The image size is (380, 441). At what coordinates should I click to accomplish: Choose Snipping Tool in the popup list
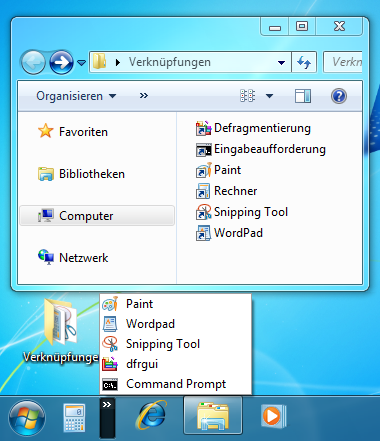point(176,344)
